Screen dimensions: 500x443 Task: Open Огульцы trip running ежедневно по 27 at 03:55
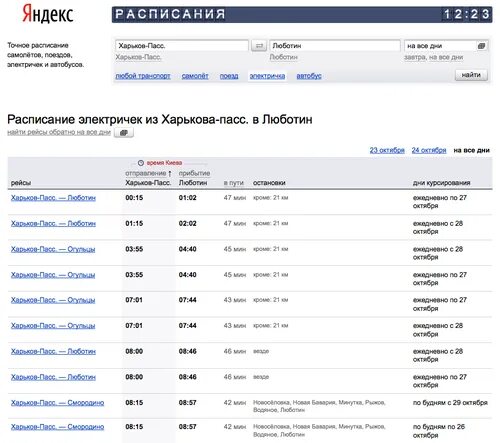53,275
